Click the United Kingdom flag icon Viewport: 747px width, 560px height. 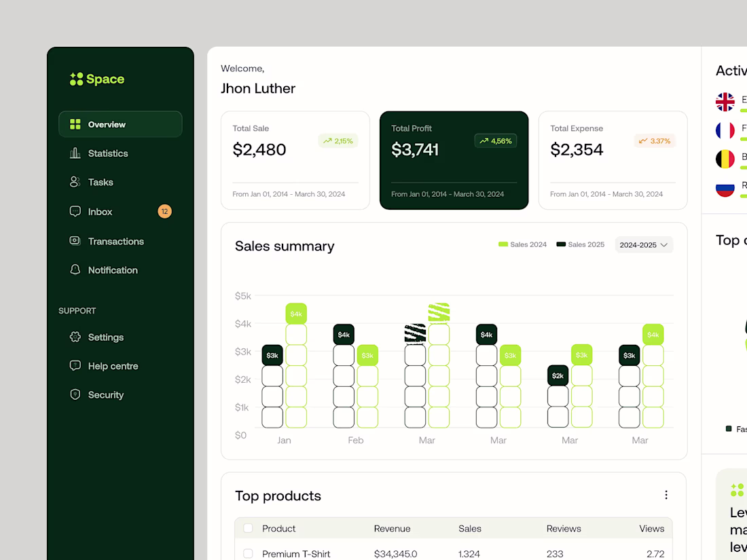[725, 102]
